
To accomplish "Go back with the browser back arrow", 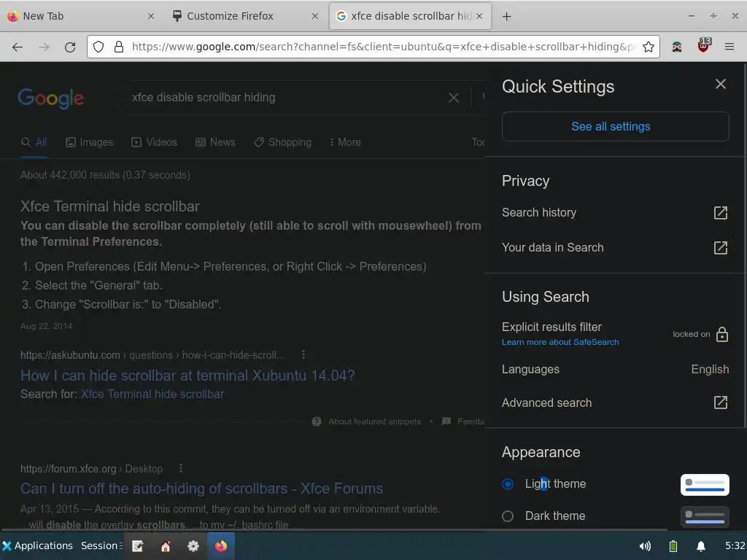I will (18, 47).
